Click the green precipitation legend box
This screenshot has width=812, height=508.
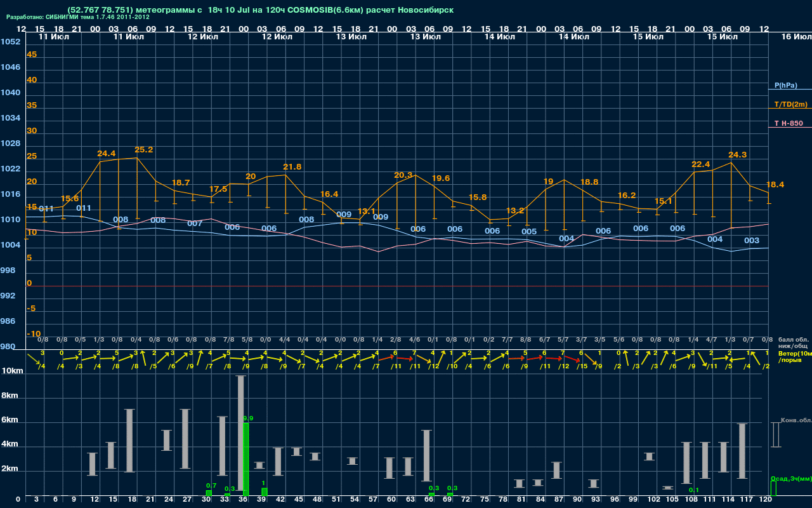click(x=773, y=488)
